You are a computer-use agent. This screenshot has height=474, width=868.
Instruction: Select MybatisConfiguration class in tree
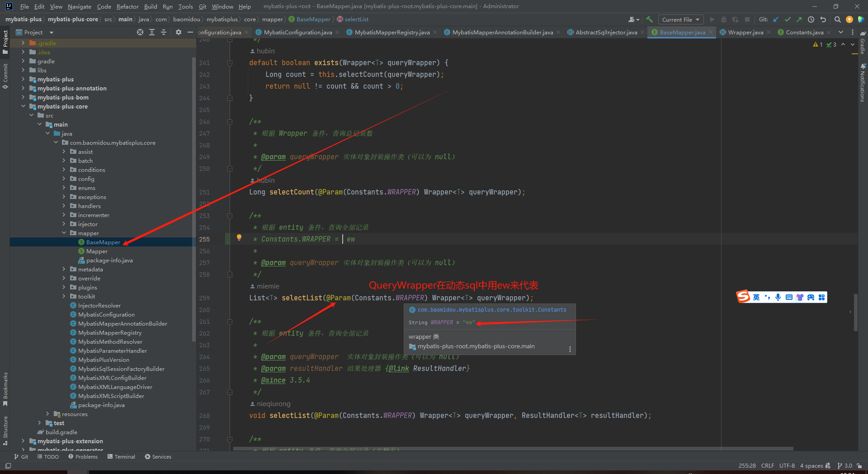click(x=106, y=314)
